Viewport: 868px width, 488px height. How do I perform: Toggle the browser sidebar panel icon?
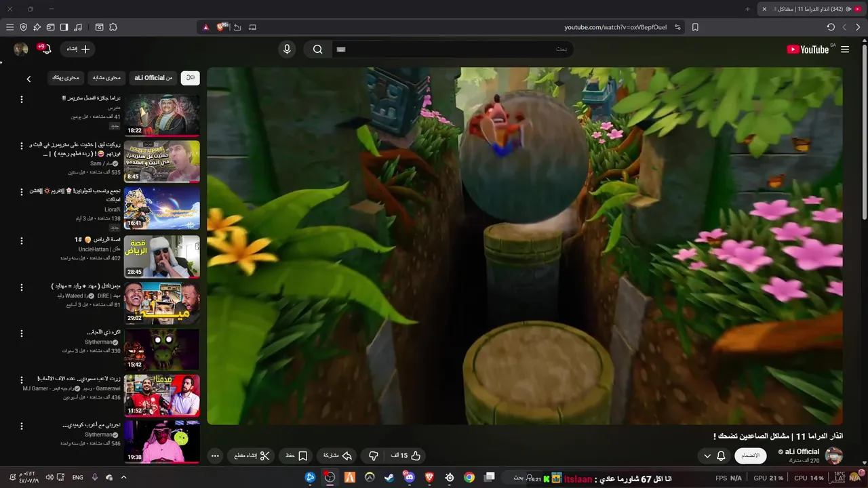[64, 27]
